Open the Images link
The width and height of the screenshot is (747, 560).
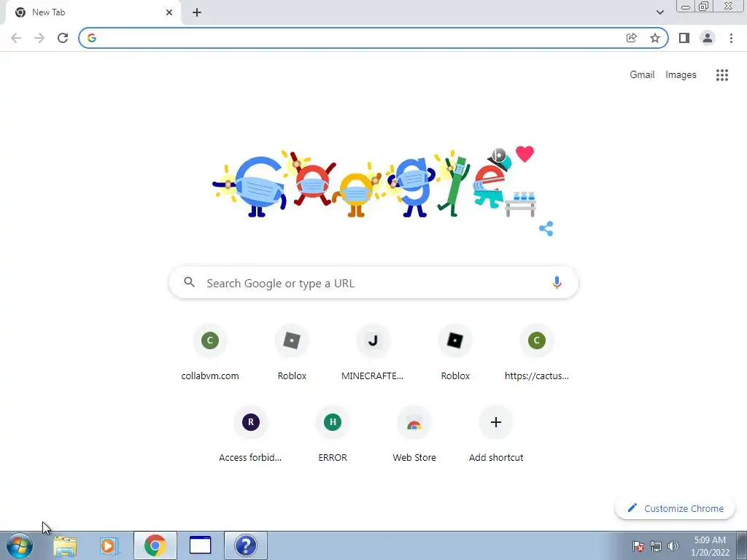coord(681,75)
